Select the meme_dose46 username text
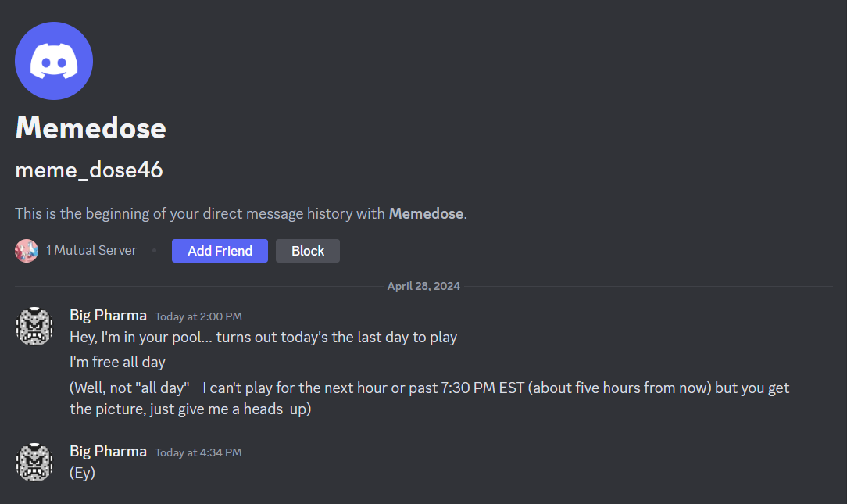This screenshot has width=847, height=504. [x=89, y=170]
